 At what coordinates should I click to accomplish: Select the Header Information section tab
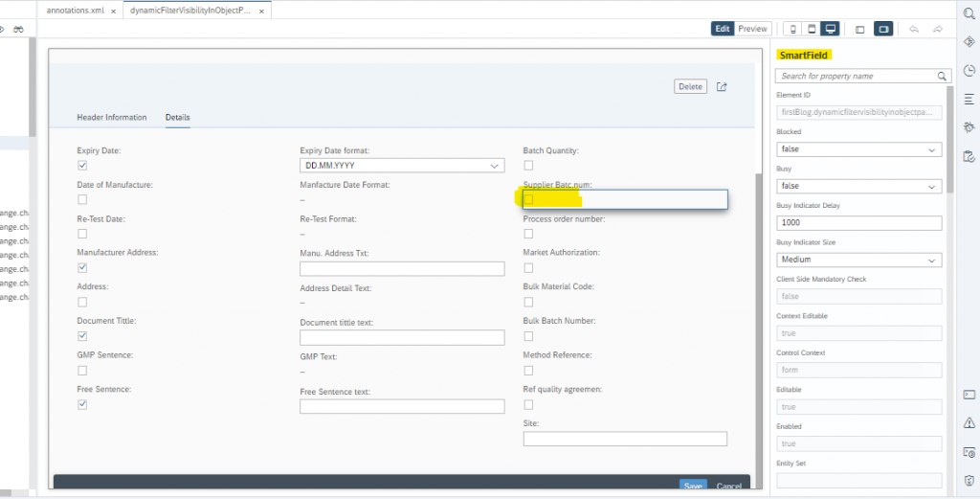[x=112, y=118]
